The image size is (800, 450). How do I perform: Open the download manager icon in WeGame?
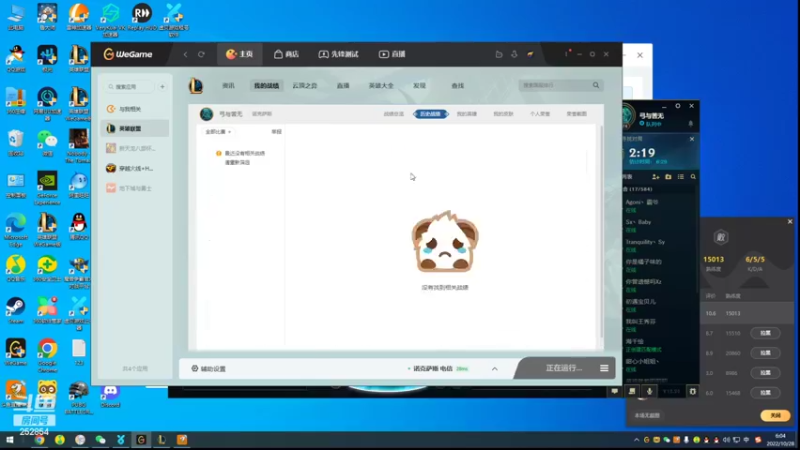pyautogui.click(x=514, y=54)
